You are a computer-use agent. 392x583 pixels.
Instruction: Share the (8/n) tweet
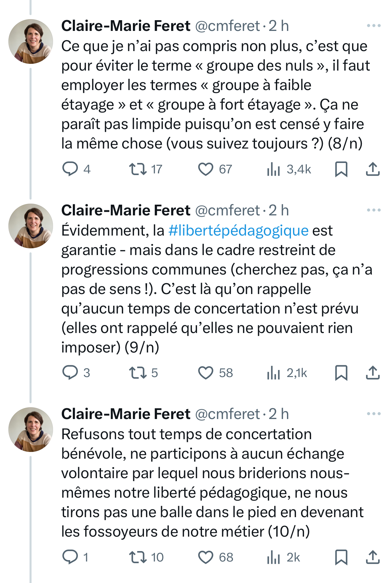(x=373, y=169)
